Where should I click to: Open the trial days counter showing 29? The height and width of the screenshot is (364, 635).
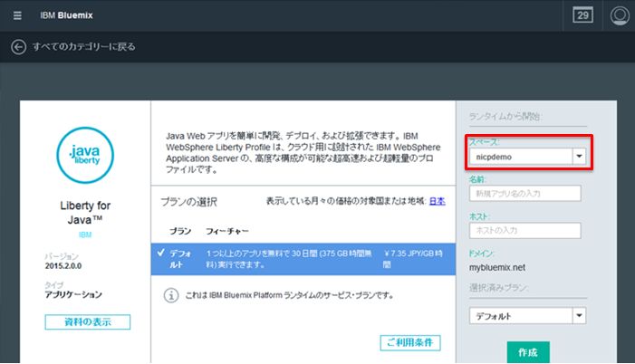pos(582,15)
